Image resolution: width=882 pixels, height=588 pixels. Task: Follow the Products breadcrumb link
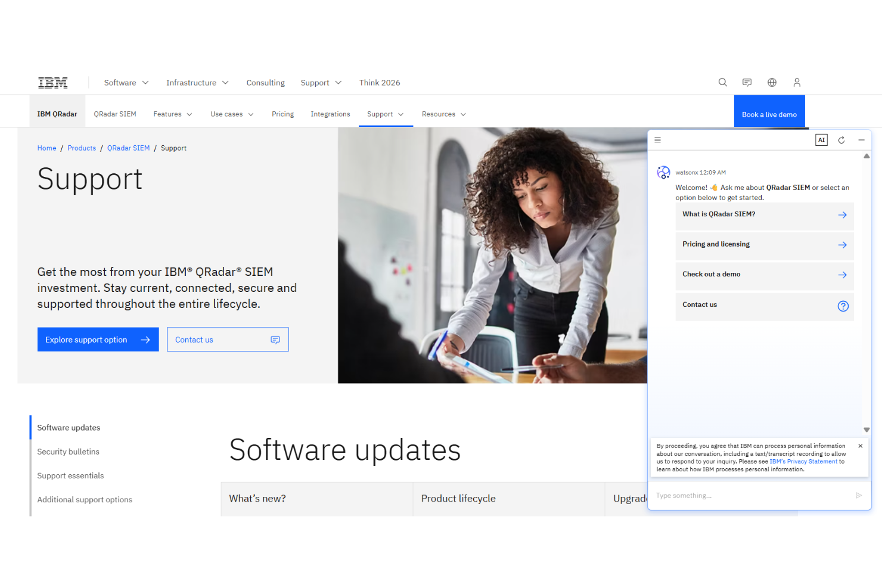(82, 148)
